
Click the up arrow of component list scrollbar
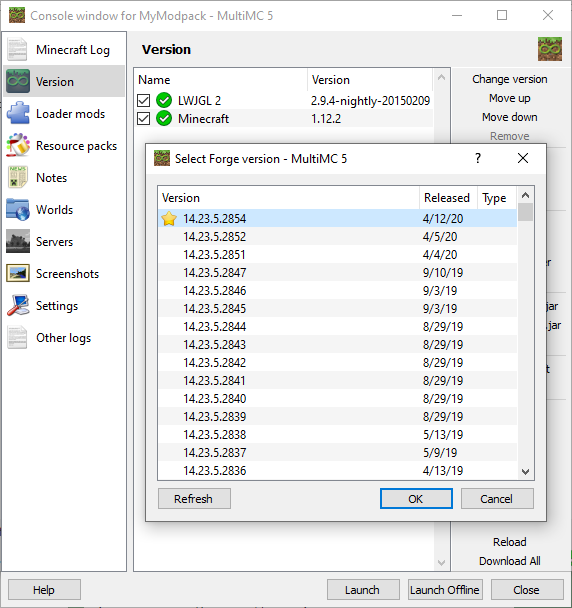click(x=441, y=77)
